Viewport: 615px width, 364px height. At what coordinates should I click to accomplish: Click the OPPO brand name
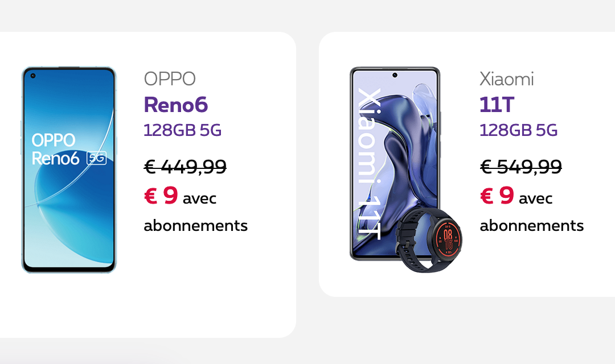170,78
